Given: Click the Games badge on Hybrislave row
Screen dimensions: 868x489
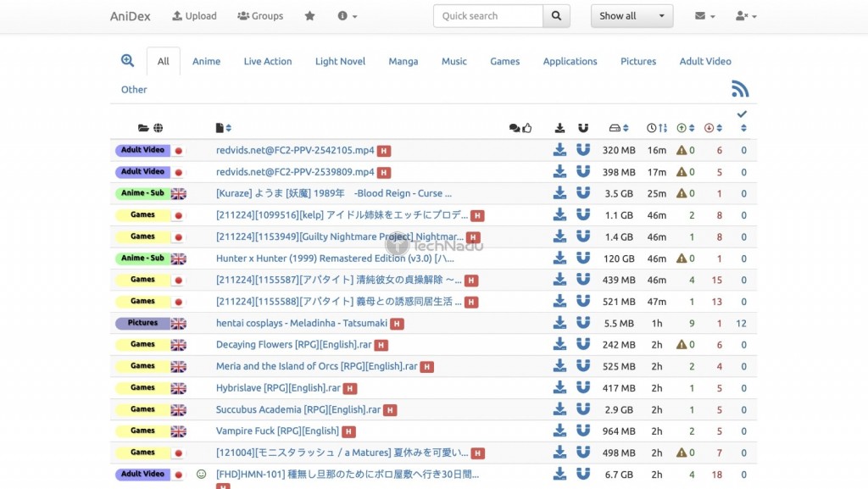Looking at the screenshot, I should pyautogui.click(x=142, y=387).
